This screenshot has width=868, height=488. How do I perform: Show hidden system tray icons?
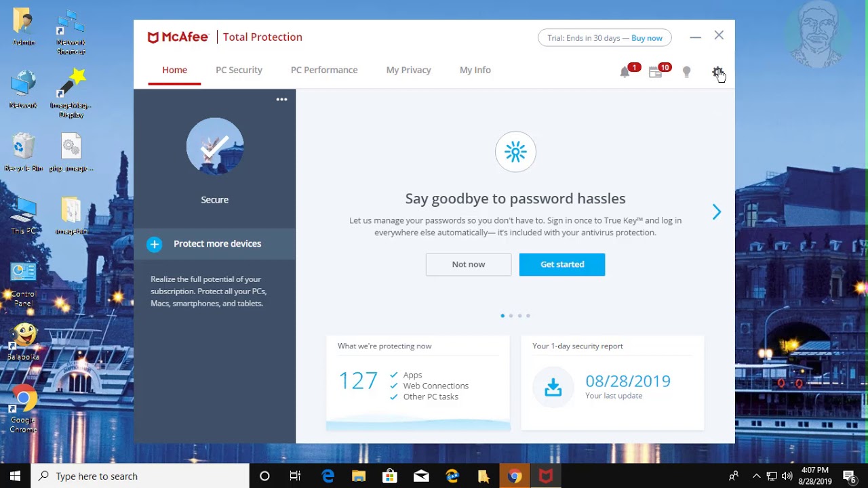click(x=756, y=476)
